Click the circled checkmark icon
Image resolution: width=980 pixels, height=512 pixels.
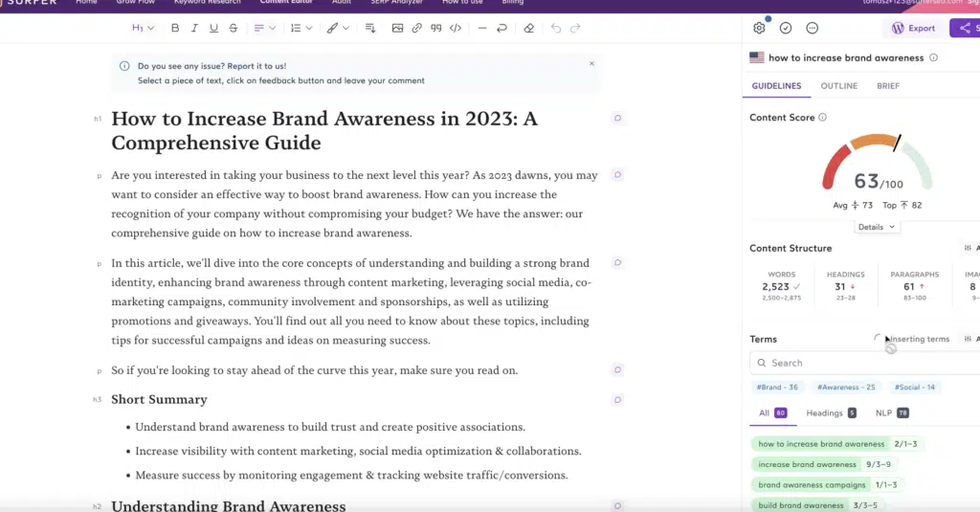point(786,29)
